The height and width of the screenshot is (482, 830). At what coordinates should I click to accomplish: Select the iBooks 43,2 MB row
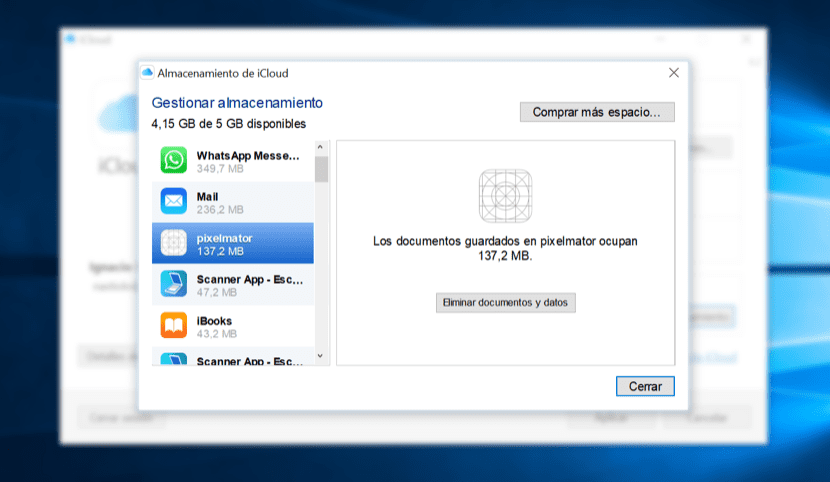(233, 326)
